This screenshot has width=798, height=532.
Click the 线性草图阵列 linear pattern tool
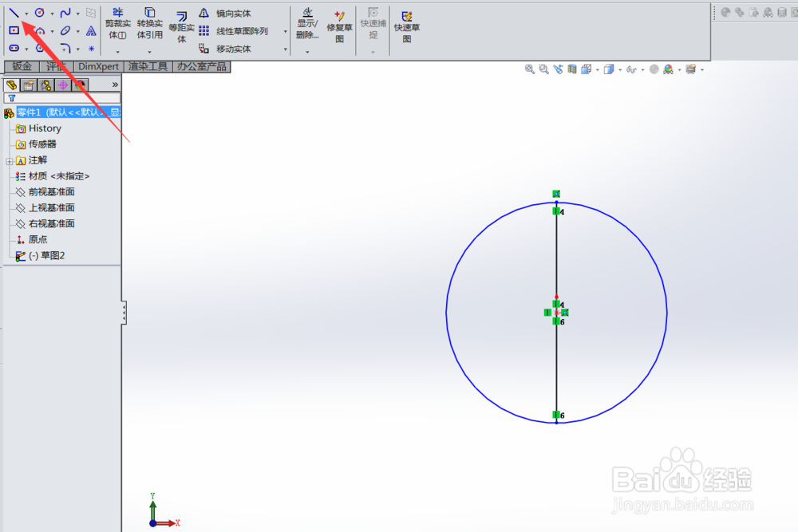[233, 31]
